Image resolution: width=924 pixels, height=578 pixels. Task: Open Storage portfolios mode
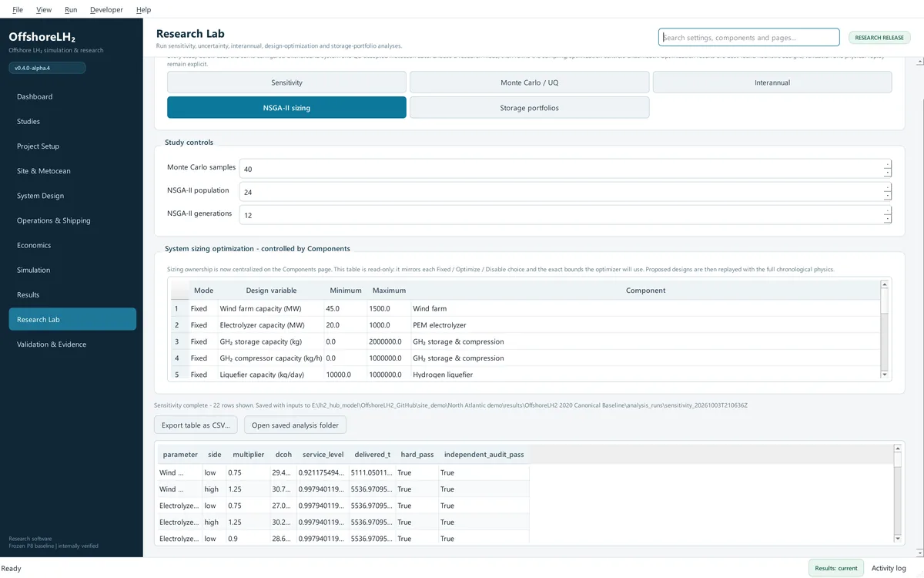click(529, 107)
